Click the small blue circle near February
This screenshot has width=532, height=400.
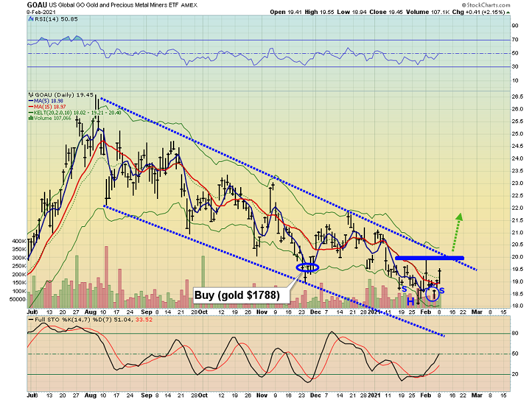432,292
